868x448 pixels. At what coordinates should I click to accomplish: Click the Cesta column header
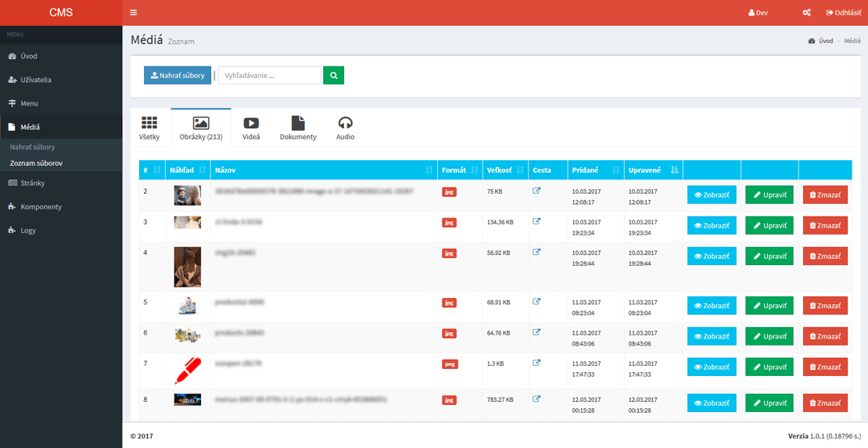pyautogui.click(x=547, y=170)
